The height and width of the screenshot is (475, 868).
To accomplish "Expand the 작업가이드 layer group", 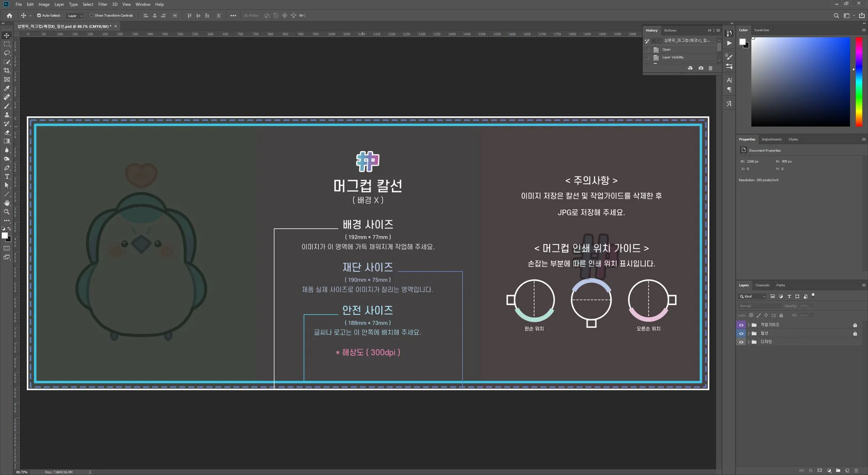I will 749,325.
